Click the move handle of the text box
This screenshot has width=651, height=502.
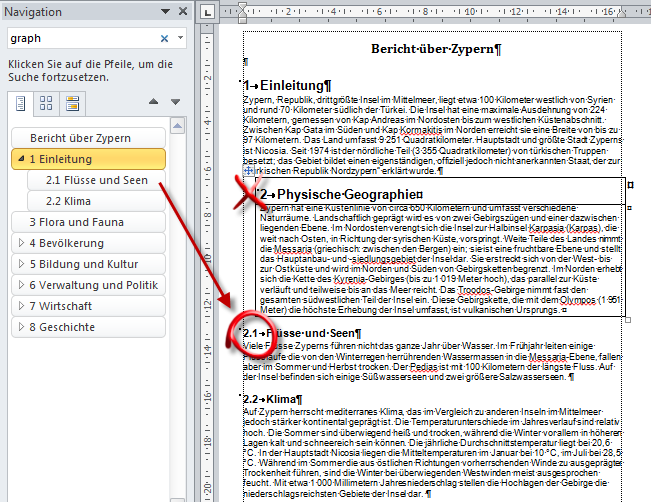tap(248, 173)
